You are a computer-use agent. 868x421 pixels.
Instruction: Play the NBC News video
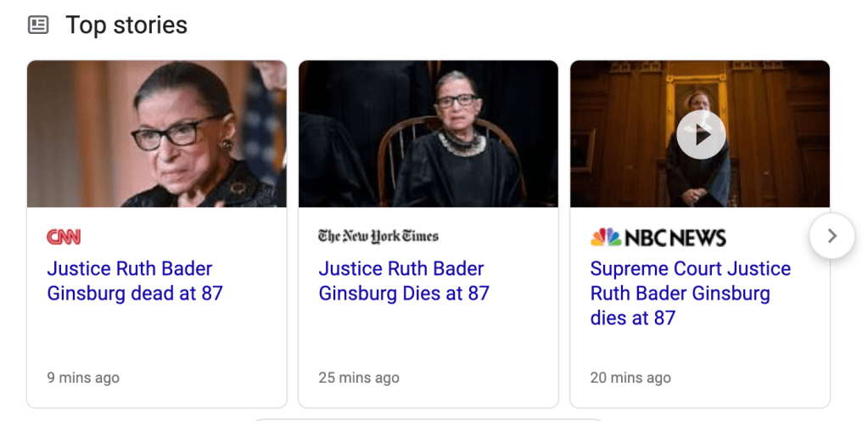tap(701, 135)
